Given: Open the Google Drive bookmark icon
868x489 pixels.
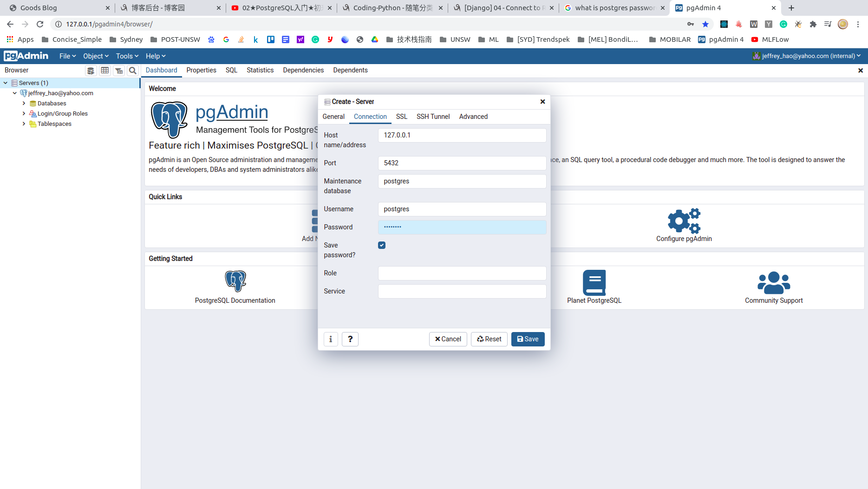Looking at the screenshot, I should [375, 39].
